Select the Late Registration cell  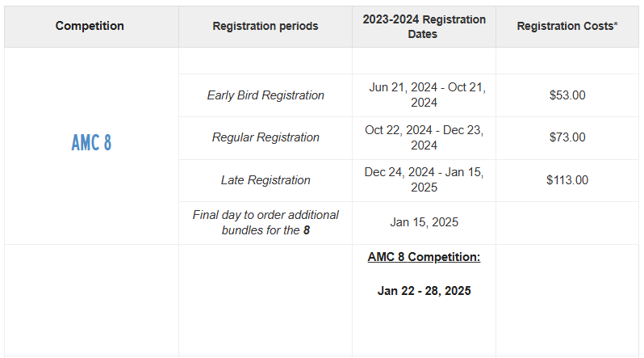click(266, 180)
